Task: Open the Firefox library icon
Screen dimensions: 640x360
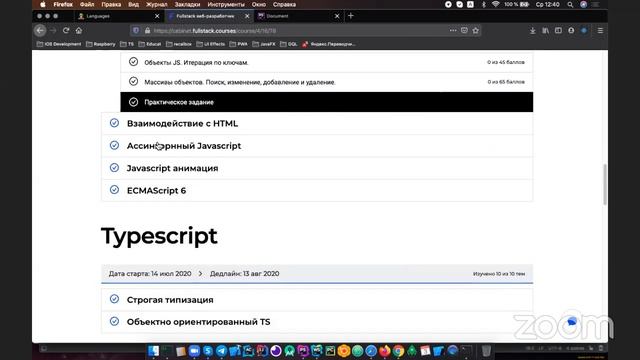Action: pyautogui.click(x=545, y=31)
